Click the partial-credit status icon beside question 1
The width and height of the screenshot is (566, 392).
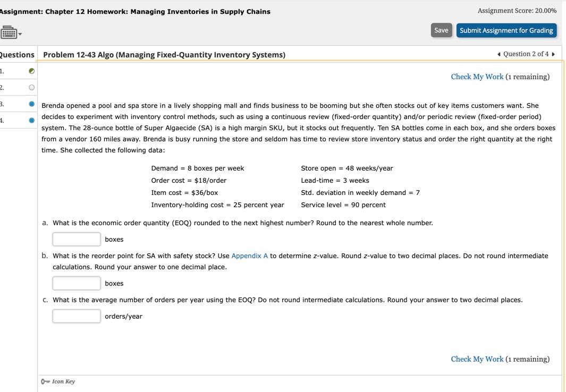(30, 70)
